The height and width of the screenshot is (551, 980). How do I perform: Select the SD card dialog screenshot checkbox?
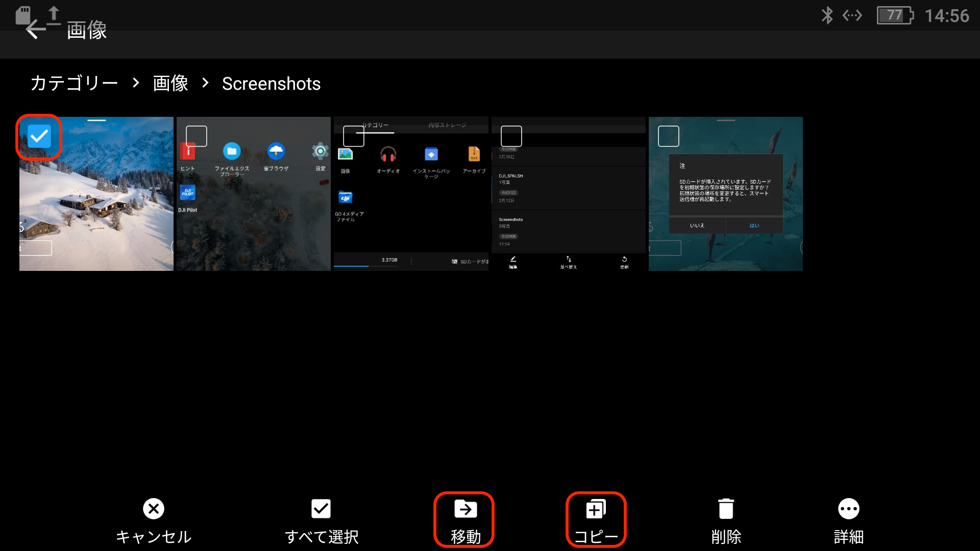(x=669, y=136)
